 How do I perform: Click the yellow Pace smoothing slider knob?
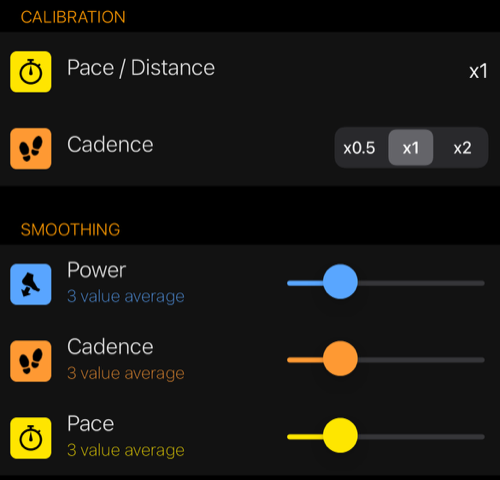(340, 435)
